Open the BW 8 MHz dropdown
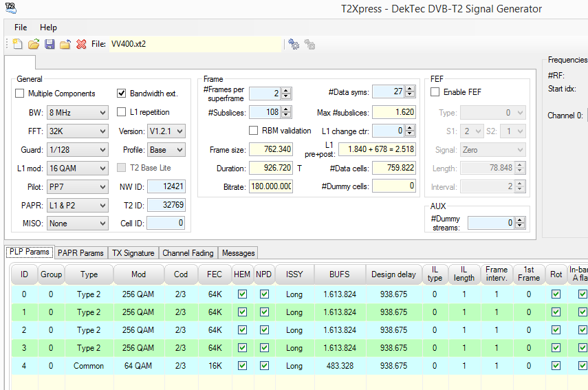This screenshot has height=390, width=588. (78, 113)
